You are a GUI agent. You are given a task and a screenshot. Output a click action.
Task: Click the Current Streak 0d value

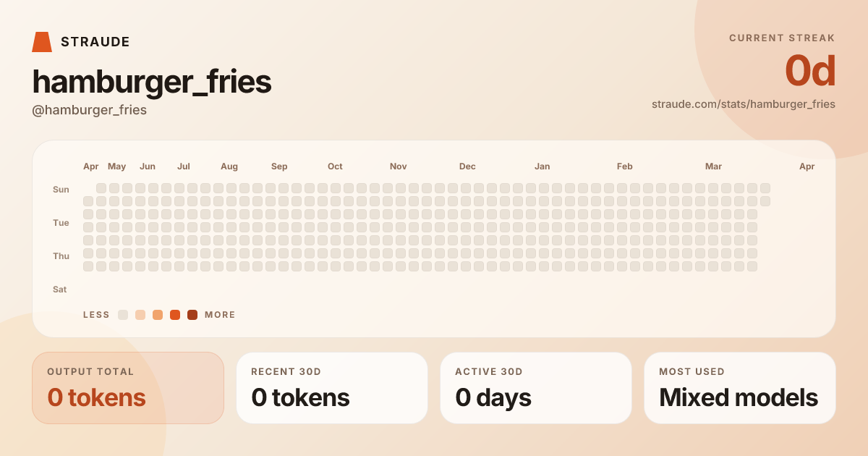click(x=810, y=71)
